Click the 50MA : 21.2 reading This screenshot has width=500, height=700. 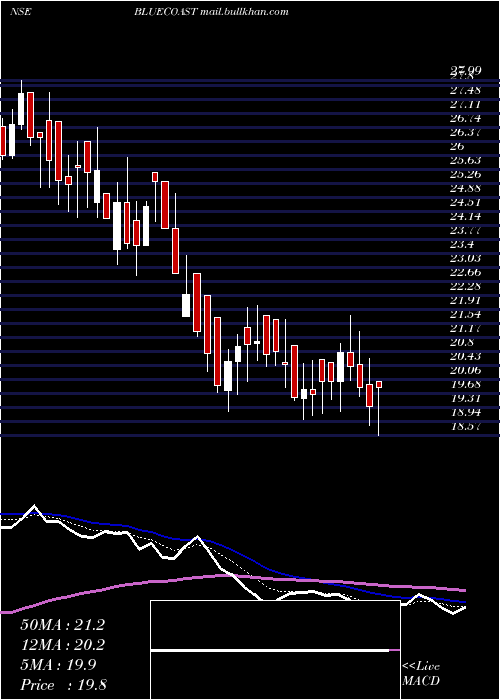click(62, 625)
